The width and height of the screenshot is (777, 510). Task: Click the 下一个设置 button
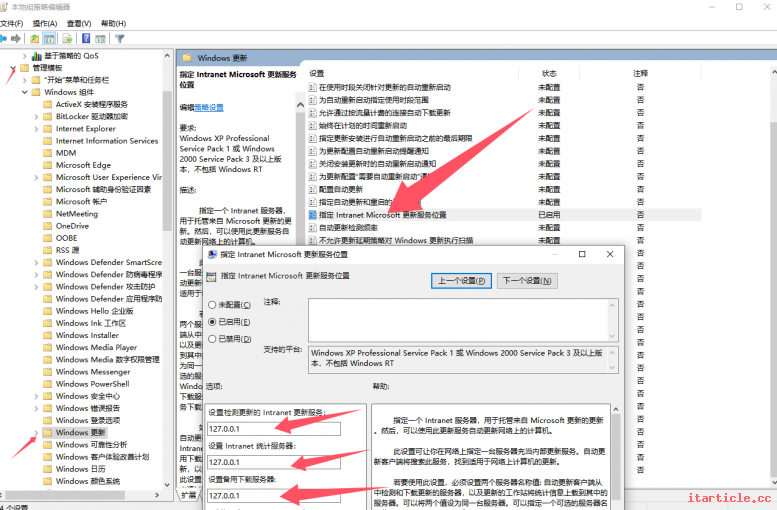click(527, 280)
